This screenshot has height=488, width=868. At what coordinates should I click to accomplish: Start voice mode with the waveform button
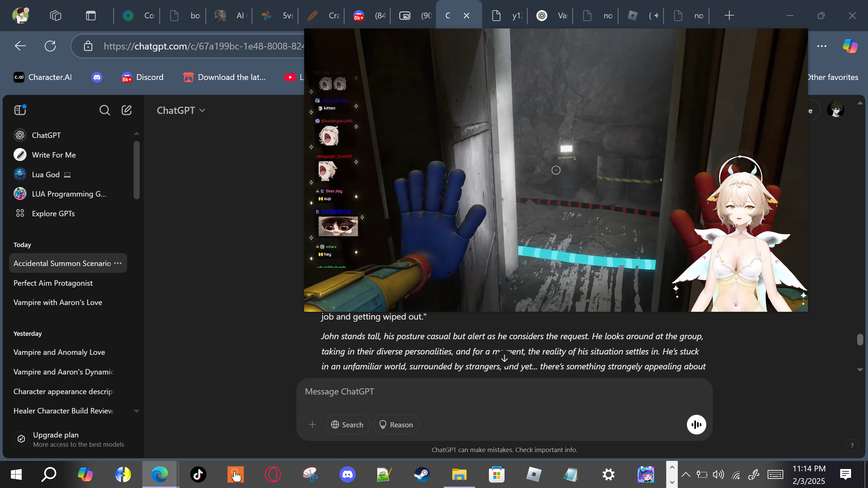[x=696, y=425]
